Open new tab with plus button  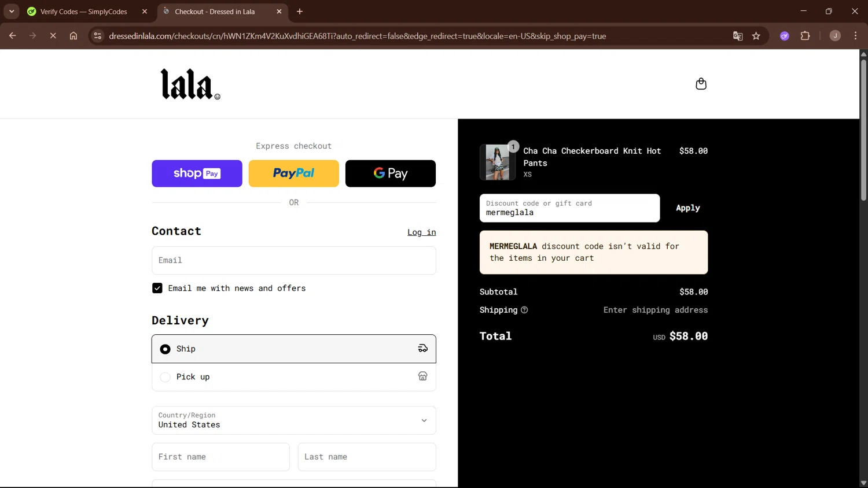[300, 12]
